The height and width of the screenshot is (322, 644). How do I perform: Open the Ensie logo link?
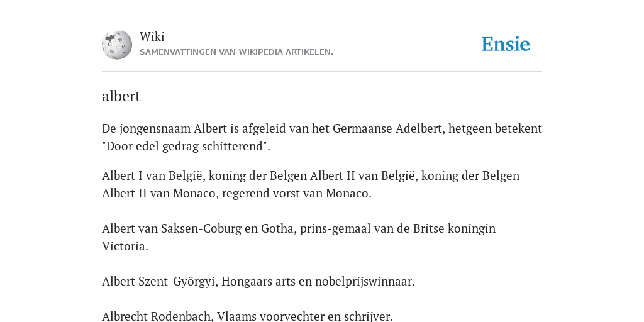click(506, 45)
